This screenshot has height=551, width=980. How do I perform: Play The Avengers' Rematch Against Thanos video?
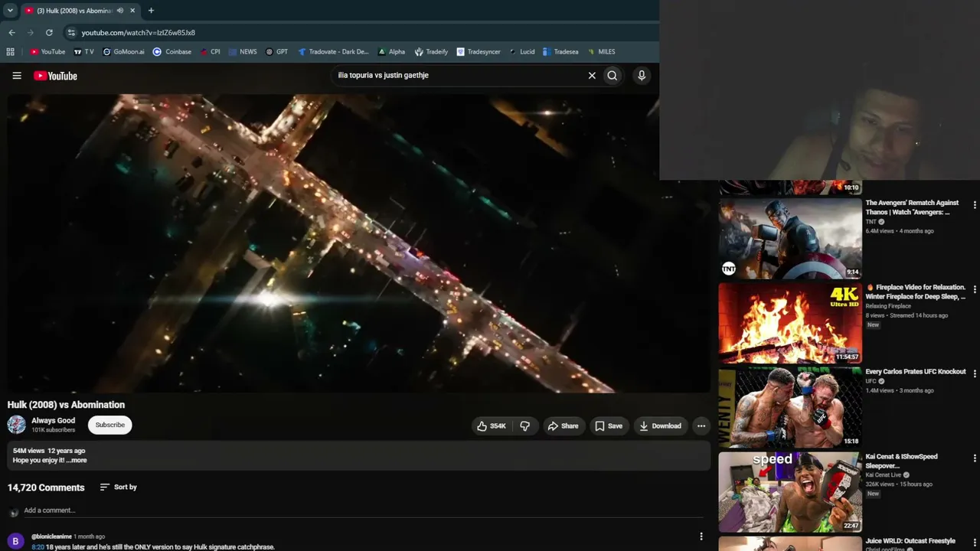pos(790,238)
